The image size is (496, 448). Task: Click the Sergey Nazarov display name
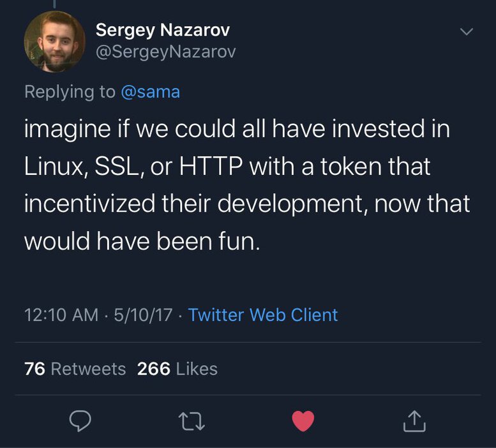pyautogui.click(x=162, y=29)
